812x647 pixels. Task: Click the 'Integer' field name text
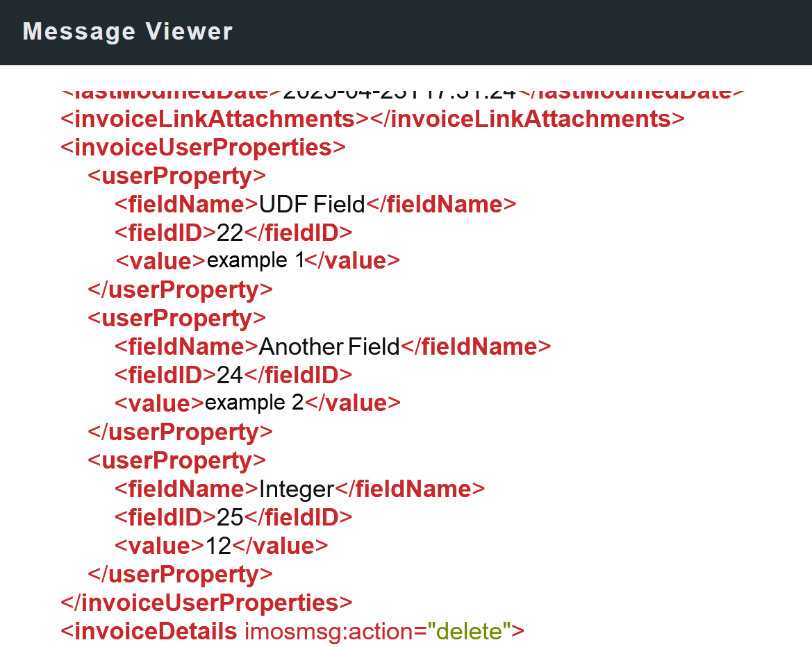click(297, 489)
